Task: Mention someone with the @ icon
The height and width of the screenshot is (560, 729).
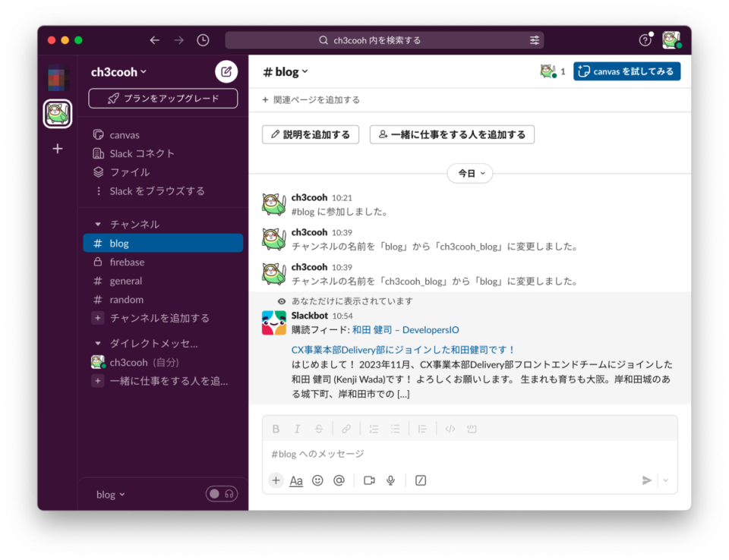Action: [x=339, y=480]
